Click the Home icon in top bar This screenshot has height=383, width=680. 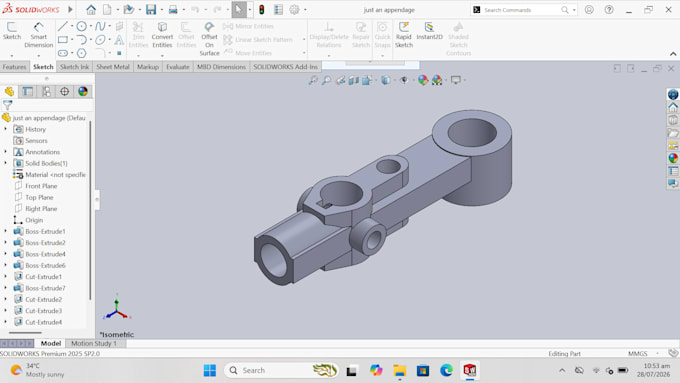point(91,10)
